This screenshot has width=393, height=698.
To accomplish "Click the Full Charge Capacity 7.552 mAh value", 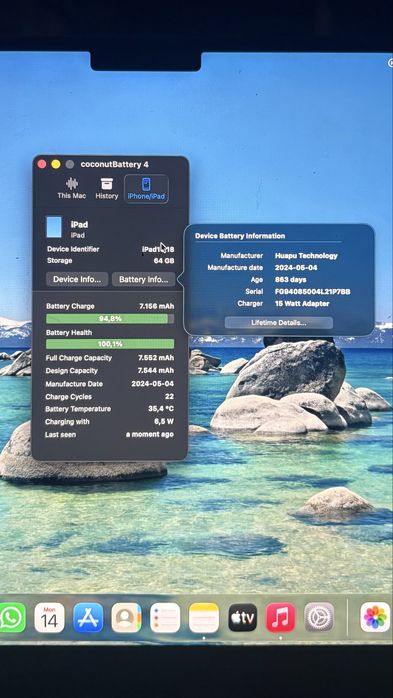I will pyautogui.click(x=156, y=358).
